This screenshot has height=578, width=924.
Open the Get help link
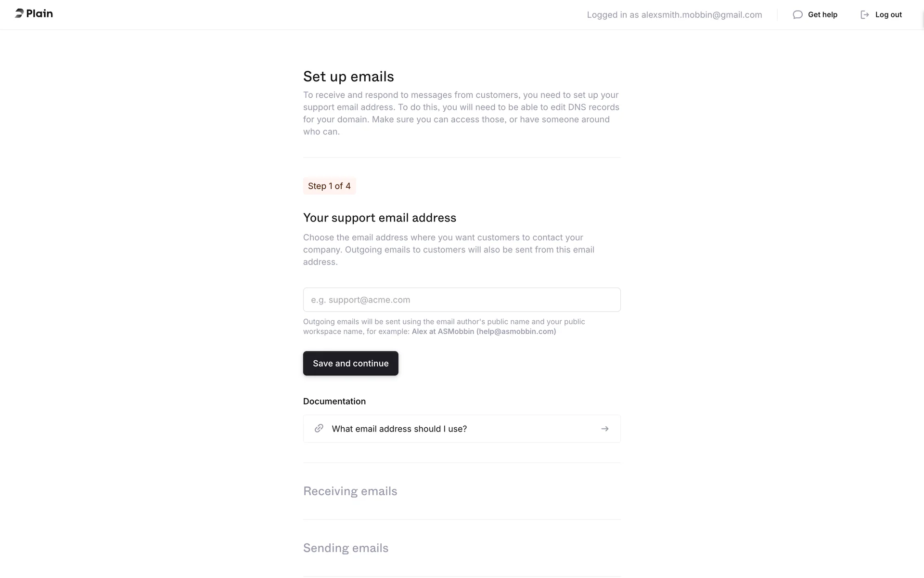tap(822, 14)
